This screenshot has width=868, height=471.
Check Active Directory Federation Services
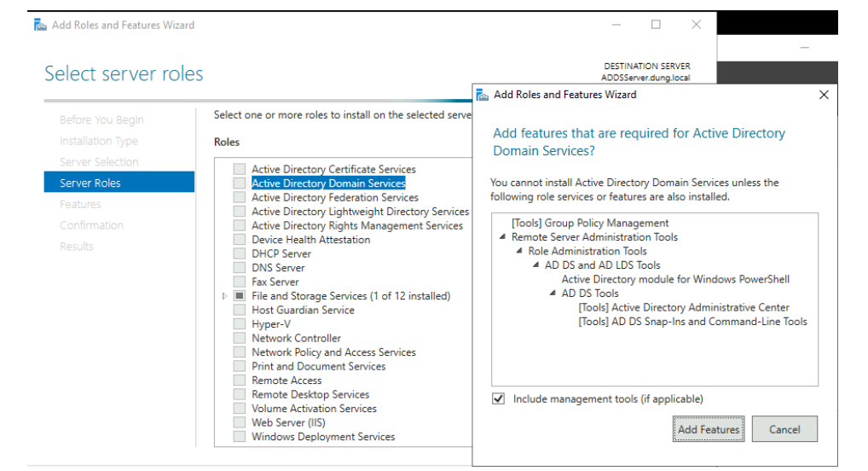pos(239,197)
